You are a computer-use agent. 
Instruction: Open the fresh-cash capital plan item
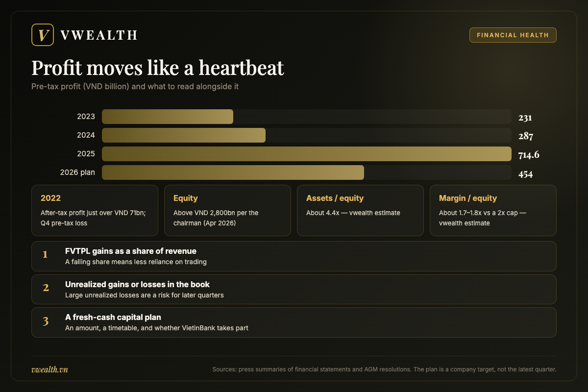click(294, 322)
